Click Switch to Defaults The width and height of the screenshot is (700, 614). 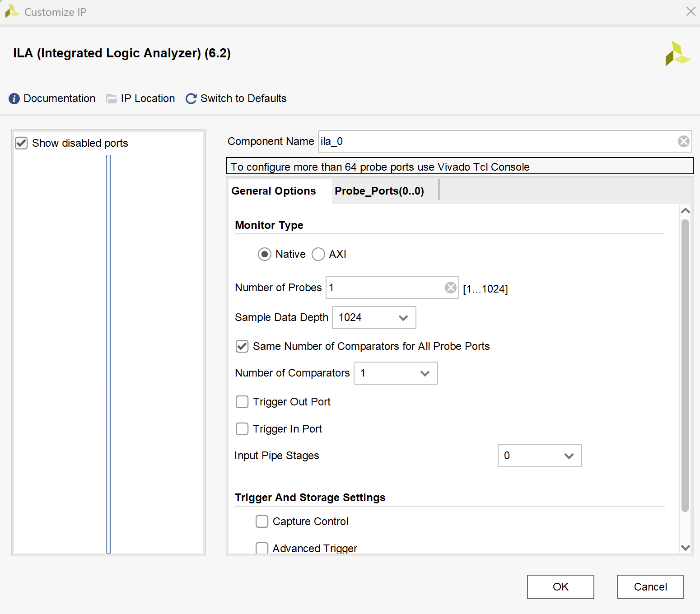(243, 98)
